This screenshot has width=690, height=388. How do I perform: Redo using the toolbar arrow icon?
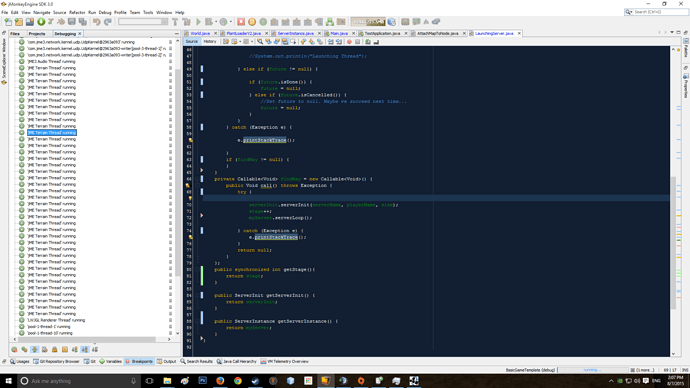pyautogui.click(x=107, y=22)
